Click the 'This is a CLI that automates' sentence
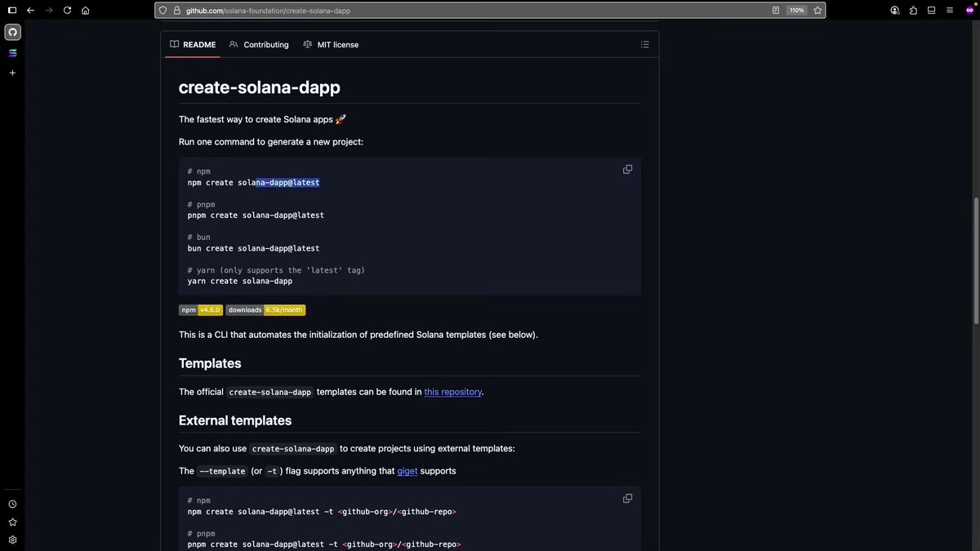Viewport: 980px width, 551px height. tap(359, 335)
